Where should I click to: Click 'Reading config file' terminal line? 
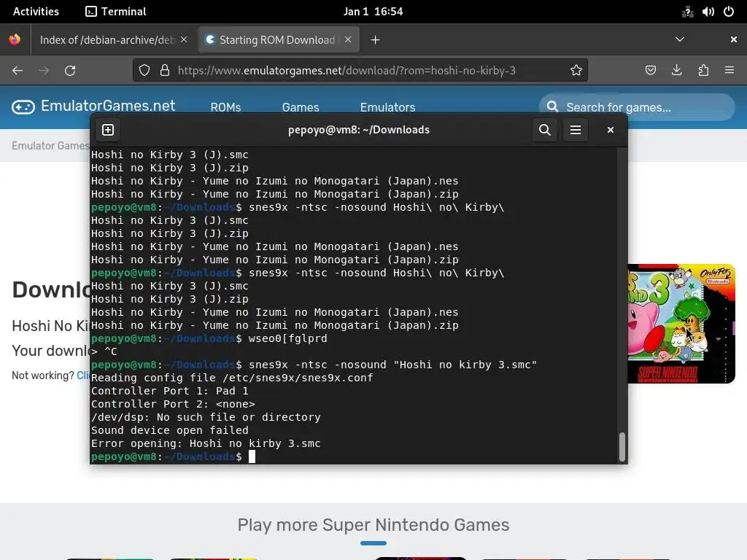pyautogui.click(x=232, y=378)
